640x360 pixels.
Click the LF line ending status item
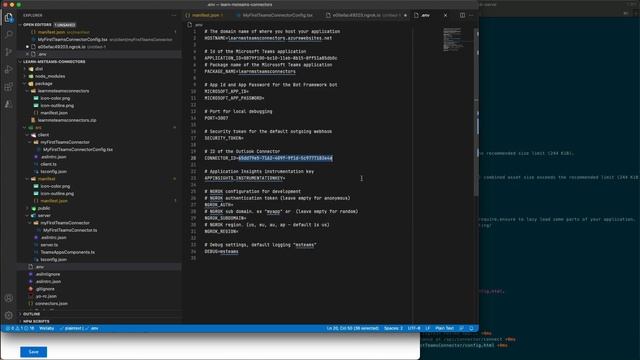[x=427, y=328]
